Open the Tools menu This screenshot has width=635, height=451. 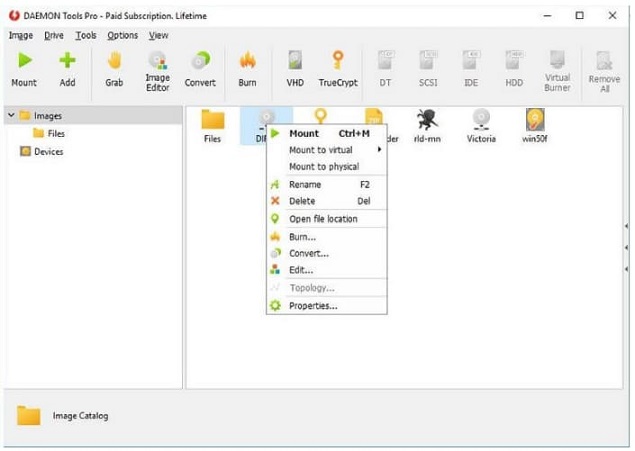click(x=86, y=36)
